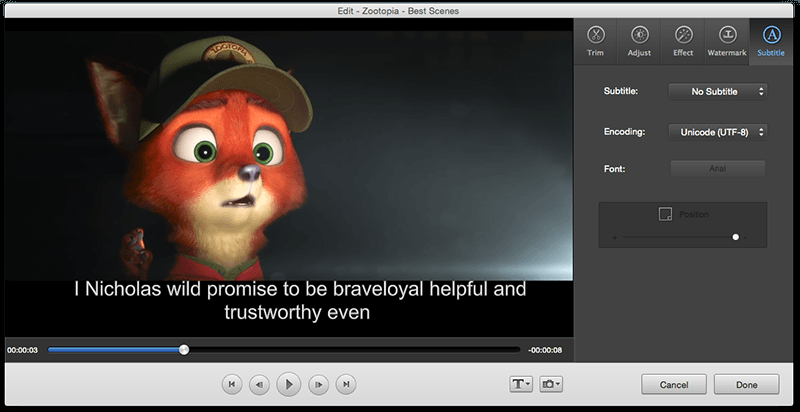Image resolution: width=800 pixels, height=412 pixels.
Task: Click the Arial font button
Action: (x=717, y=169)
